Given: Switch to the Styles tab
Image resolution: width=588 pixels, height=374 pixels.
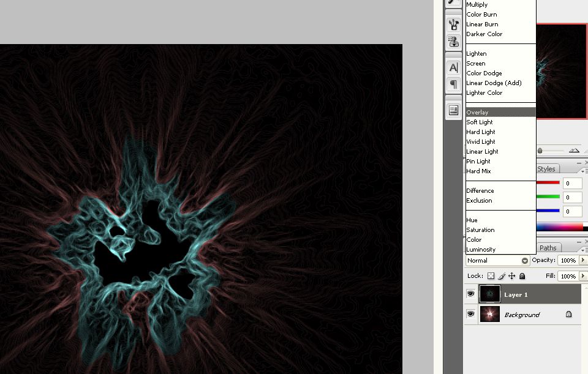Looking at the screenshot, I should click(x=546, y=169).
